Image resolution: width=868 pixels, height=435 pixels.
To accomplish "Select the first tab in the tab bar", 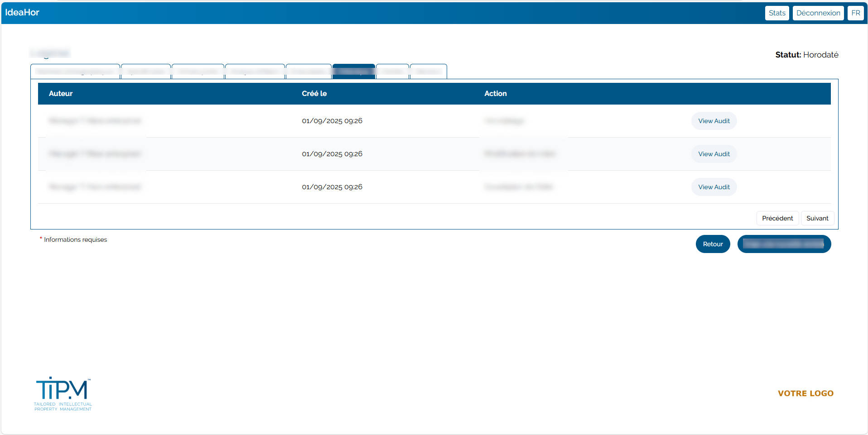I will coord(75,72).
